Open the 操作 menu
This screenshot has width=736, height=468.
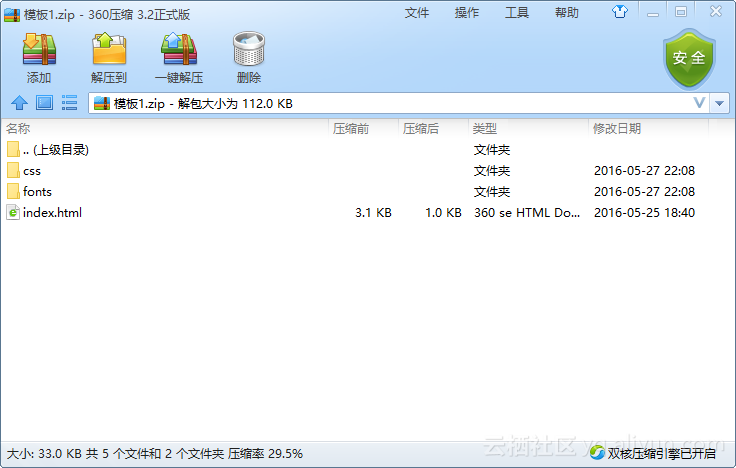467,13
